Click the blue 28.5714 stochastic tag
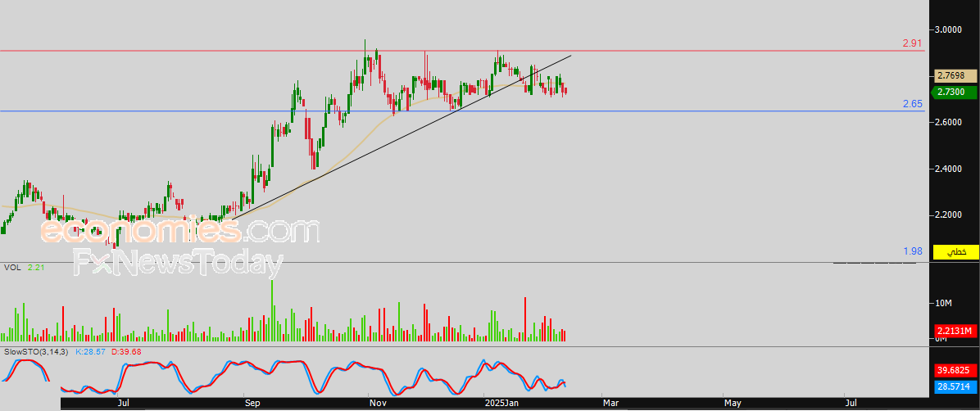 955,386
